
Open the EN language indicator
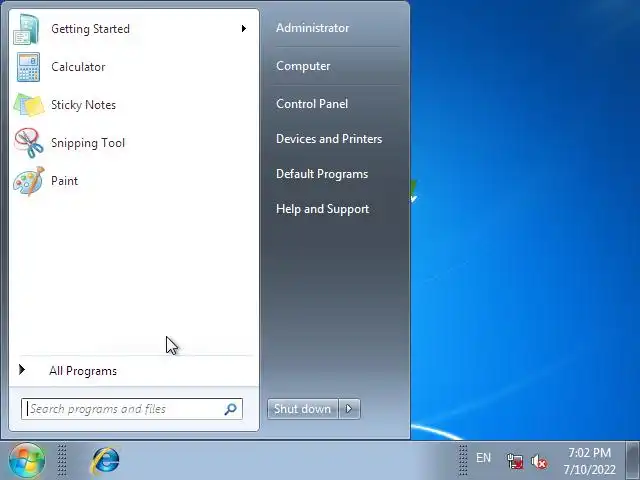[x=483, y=458]
